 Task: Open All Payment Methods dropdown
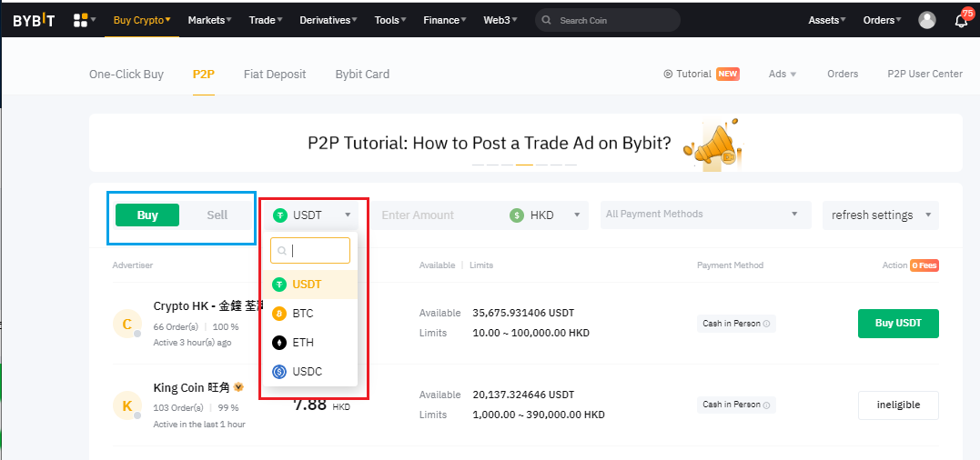coord(705,215)
